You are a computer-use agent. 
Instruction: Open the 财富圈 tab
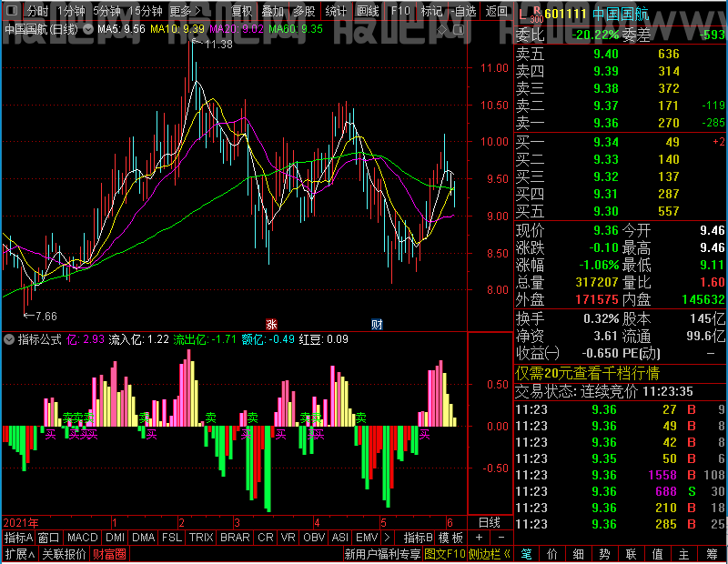[x=109, y=554]
